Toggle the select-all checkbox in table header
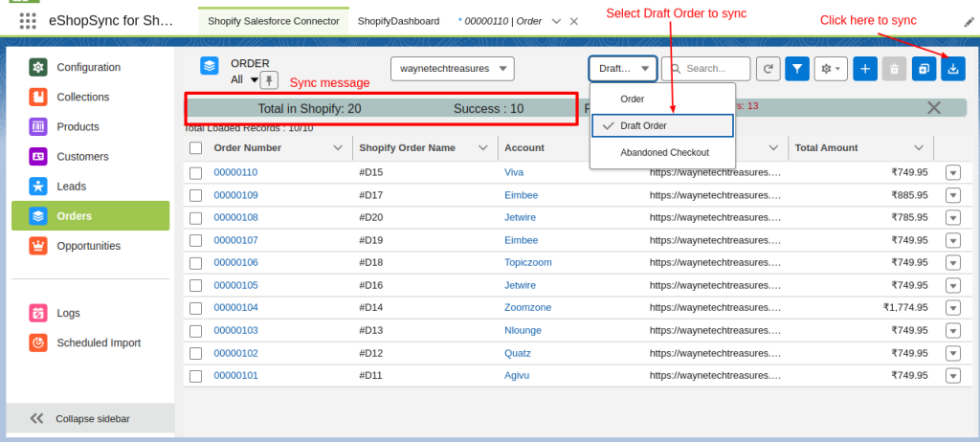980x442 pixels. click(x=195, y=148)
